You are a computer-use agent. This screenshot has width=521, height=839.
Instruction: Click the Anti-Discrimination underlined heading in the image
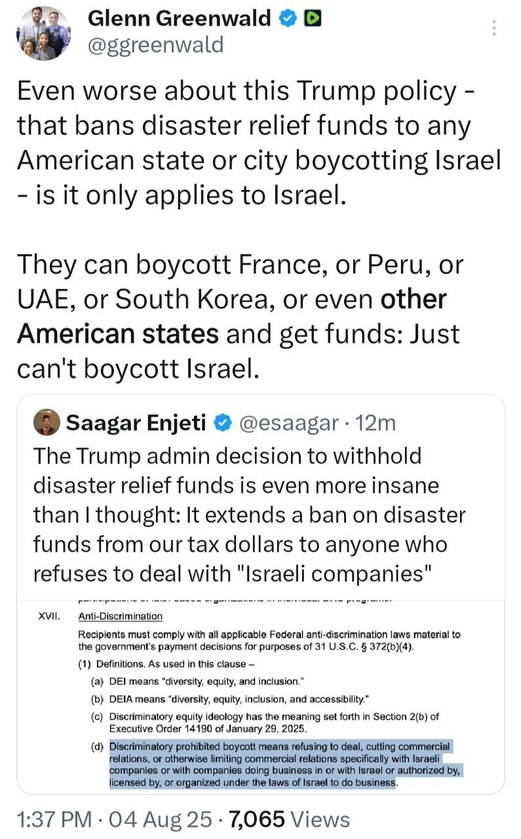120,616
